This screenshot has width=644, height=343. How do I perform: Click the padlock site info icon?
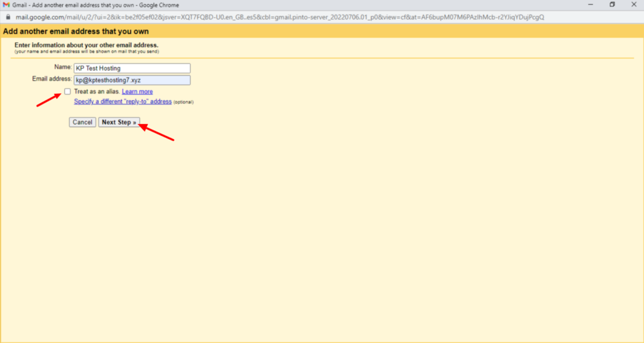coord(8,17)
